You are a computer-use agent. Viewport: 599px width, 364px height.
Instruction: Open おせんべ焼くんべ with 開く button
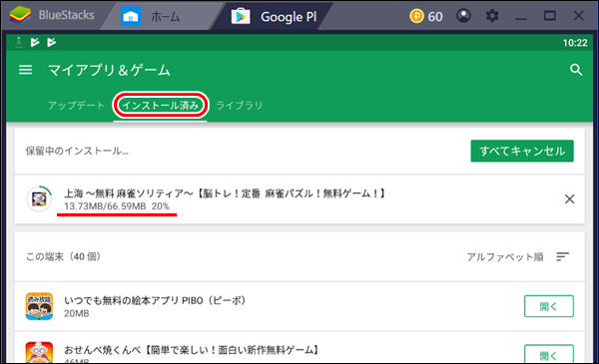548,354
